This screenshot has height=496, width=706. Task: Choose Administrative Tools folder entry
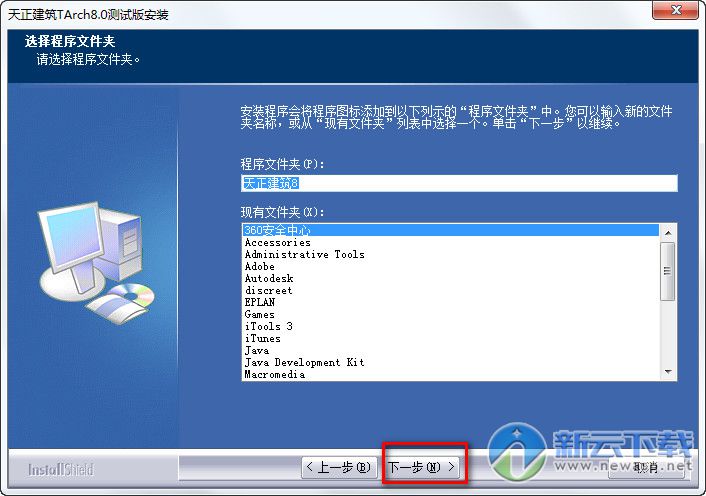(x=450, y=254)
